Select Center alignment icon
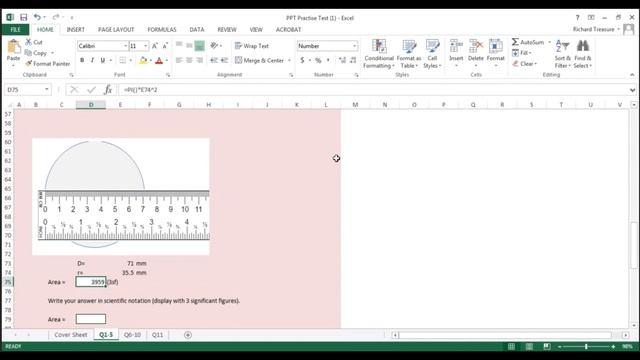Image resolution: width=640 pixels, height=360 pixels. (189, 60)
